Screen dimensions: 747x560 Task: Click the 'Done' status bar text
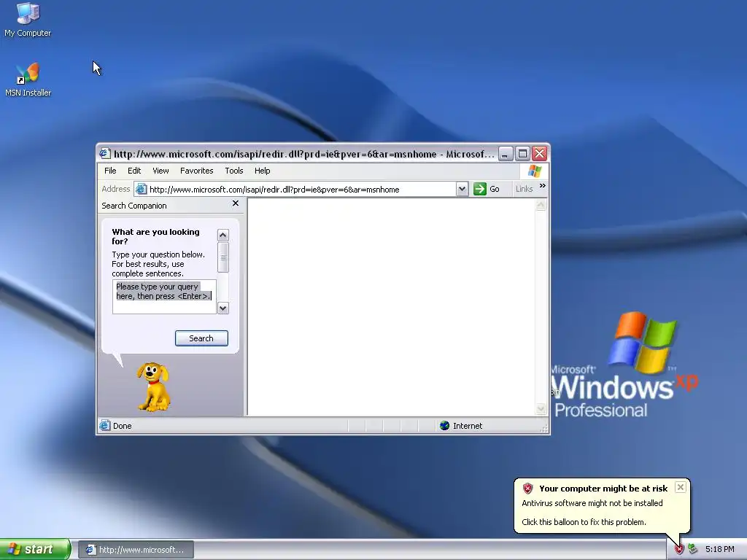point(122,426)
